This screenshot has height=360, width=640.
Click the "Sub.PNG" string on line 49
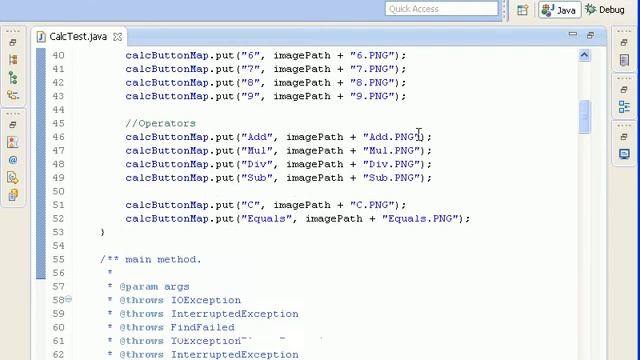point(391,178)
